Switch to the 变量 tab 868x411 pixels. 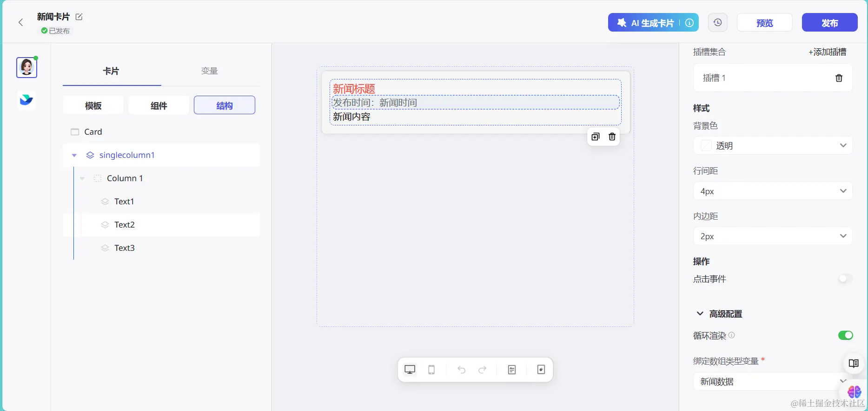pyautogui.click(x=210, y=71)
